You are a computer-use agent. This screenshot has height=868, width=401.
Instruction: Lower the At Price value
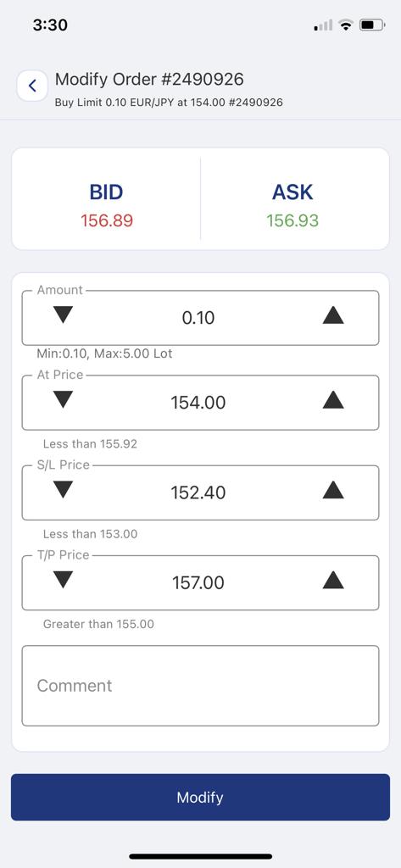click(x=63, y=400)
